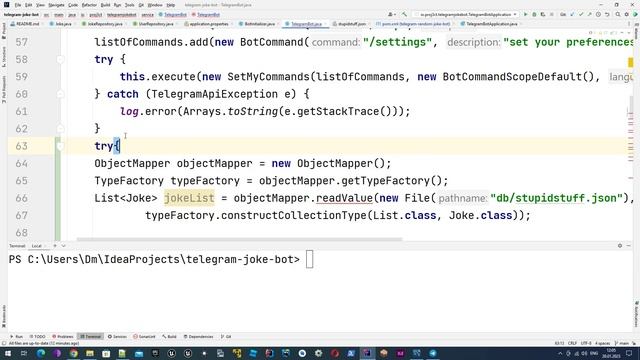Rollback changes with the undo arrow icon

point(607,14)
